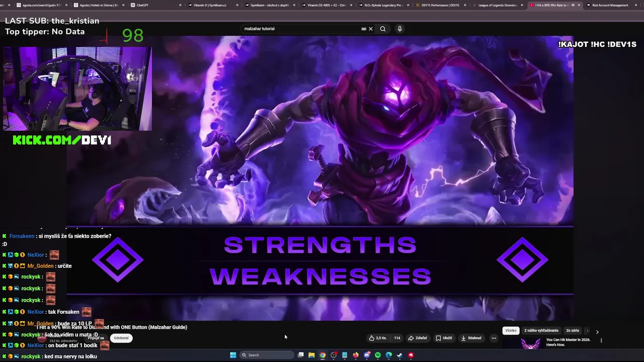Dislike the video showing 114
Image resolution: width=644 pixels, height=362 pixels.
397,338
